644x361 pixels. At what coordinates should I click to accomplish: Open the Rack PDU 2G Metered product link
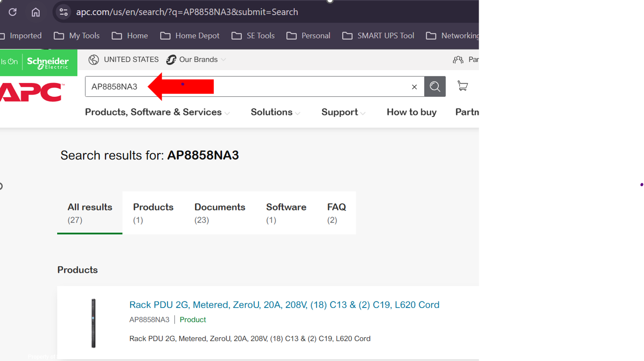tap(284, 305)
